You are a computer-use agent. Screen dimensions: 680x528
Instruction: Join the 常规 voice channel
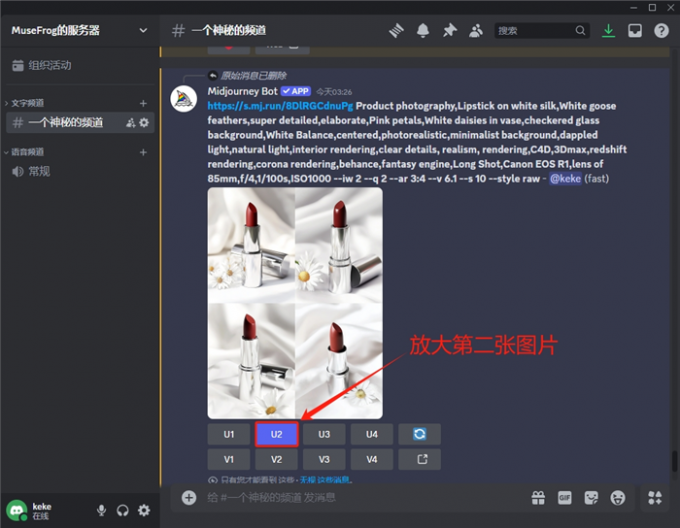[80, 172]
